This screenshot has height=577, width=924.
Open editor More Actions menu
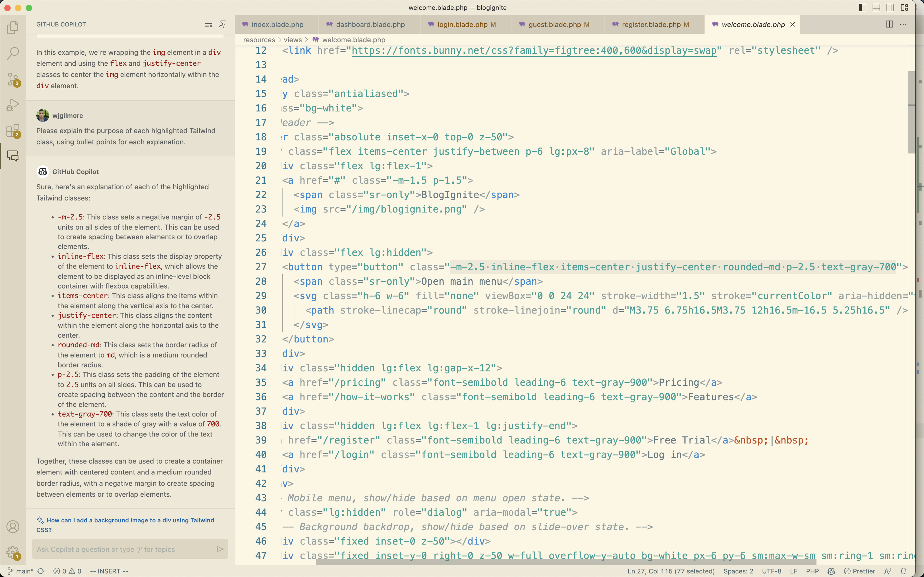[903, 25]
